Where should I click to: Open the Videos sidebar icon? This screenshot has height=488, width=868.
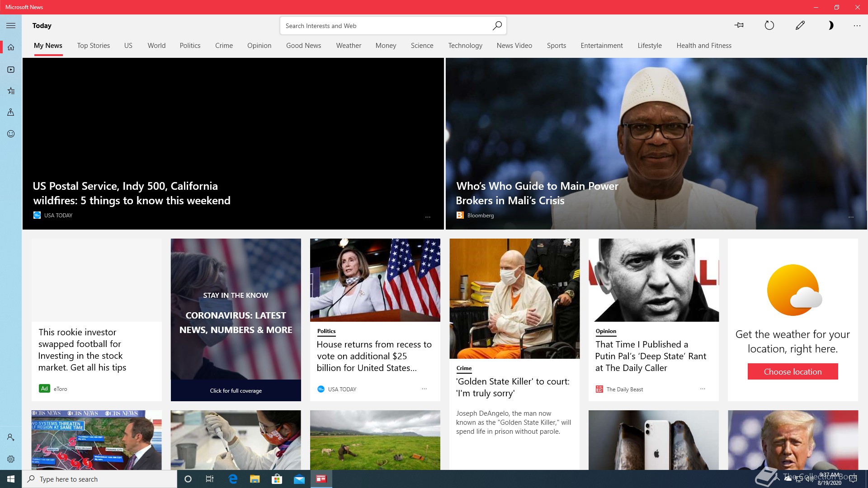tap(11, 70)
